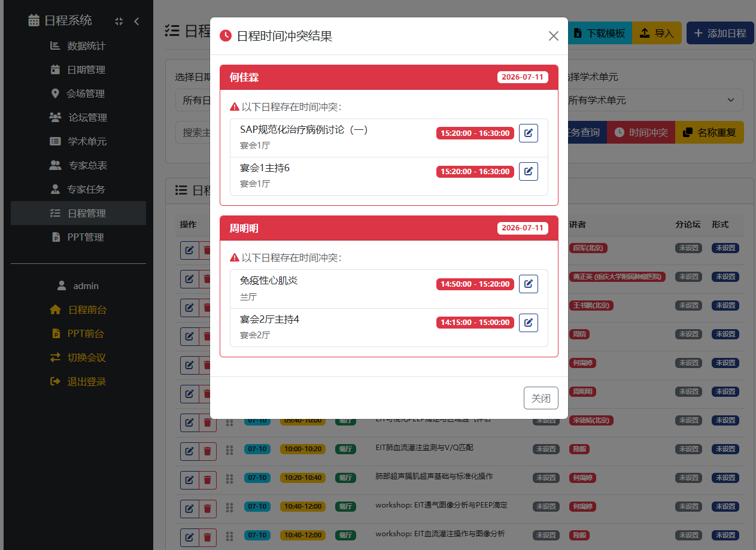The width and height of the screenshot is (756, 550).
Task: Click the 2026-07-11 badge in 何佳霖 header
Action: [x=523, y=77]
